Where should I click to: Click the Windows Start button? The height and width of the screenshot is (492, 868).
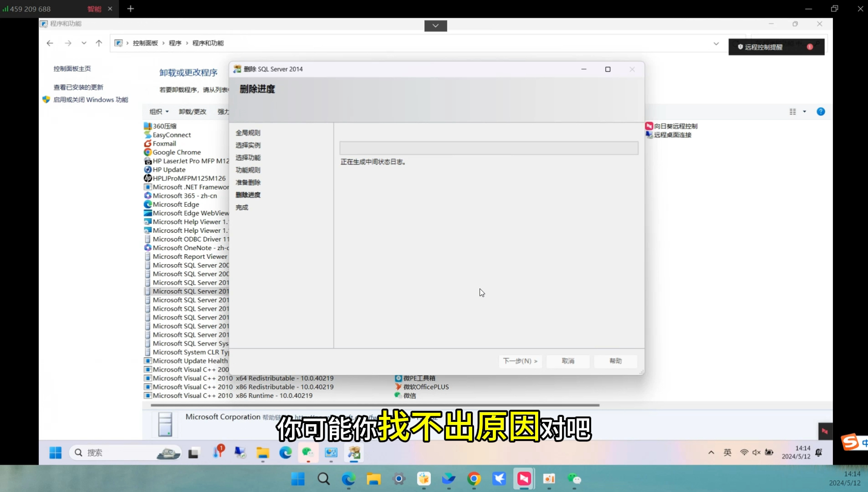click(x=297, y=479)
